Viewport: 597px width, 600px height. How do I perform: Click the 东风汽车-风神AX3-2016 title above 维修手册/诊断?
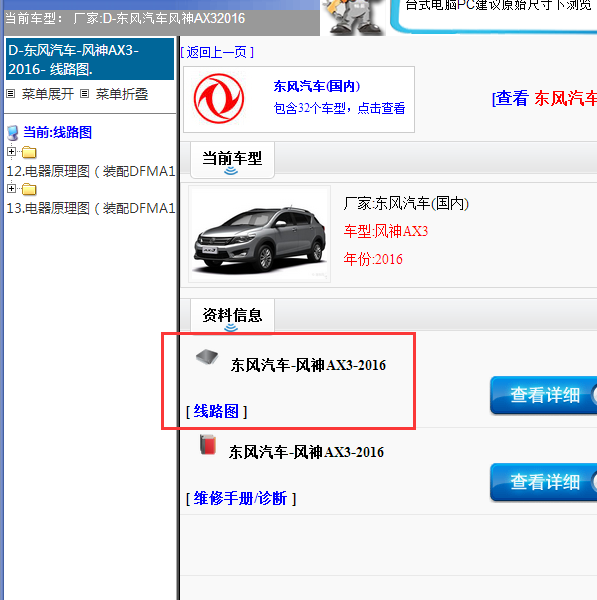pos(306,452)
